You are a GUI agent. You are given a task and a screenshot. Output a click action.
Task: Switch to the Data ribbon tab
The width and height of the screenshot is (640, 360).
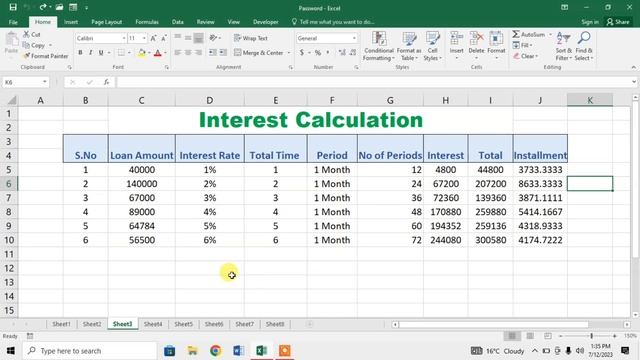(x=178, y=22)
